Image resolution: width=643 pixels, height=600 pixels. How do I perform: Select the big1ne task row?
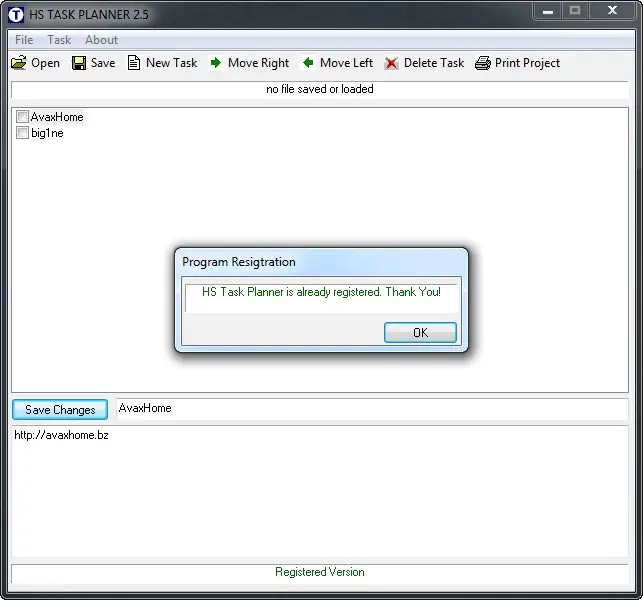47,133
